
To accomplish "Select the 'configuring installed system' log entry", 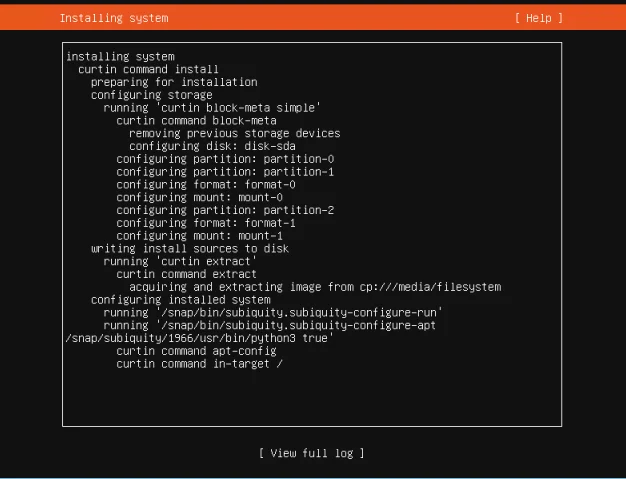I will point(180,300).
